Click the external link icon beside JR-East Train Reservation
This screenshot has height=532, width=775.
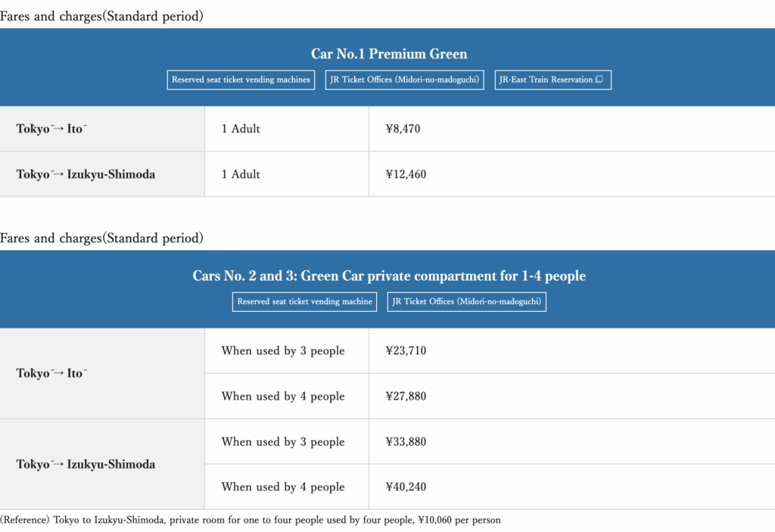tap(599, 79)
